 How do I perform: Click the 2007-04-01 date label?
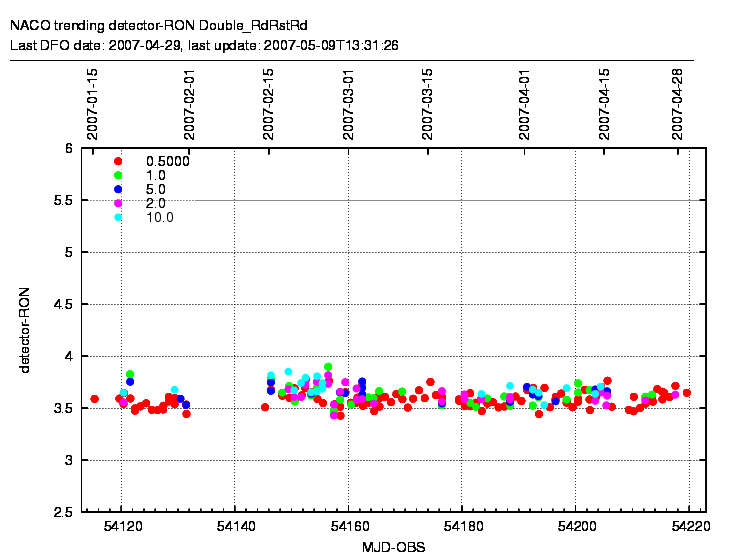point(524,103)
